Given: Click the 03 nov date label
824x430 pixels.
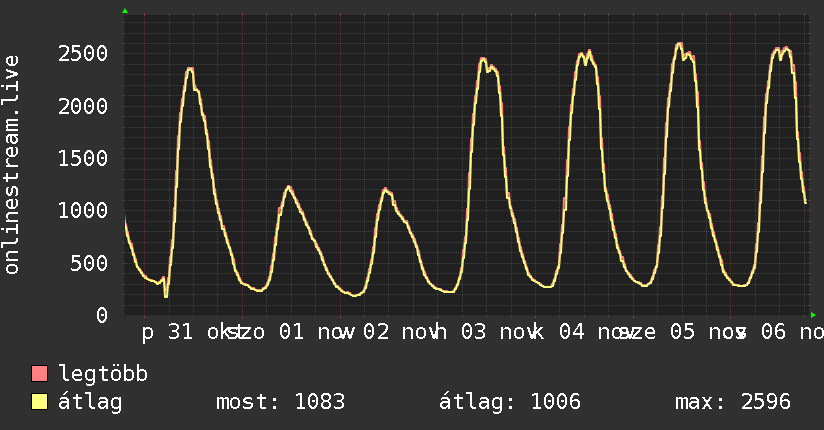Looking at the screenshot, I should click(500, 332).
